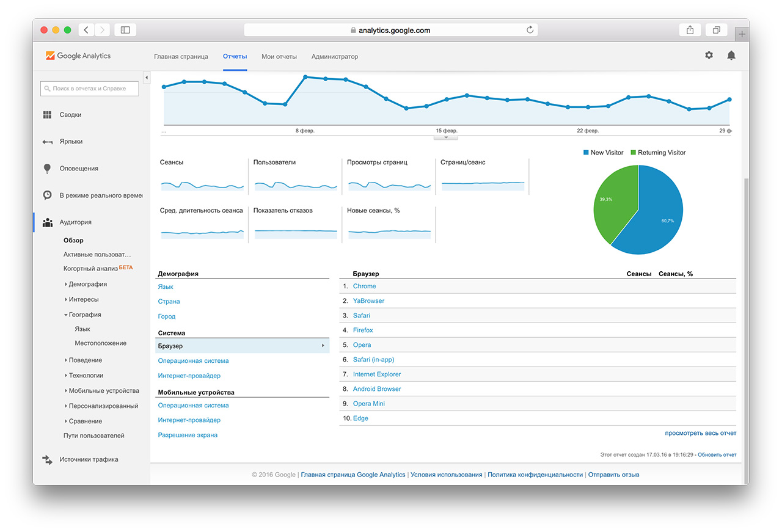The height and width of the screenshot is (532, 782).
Task: Open the notifications bell icon
Action: (x=731, y=56)
